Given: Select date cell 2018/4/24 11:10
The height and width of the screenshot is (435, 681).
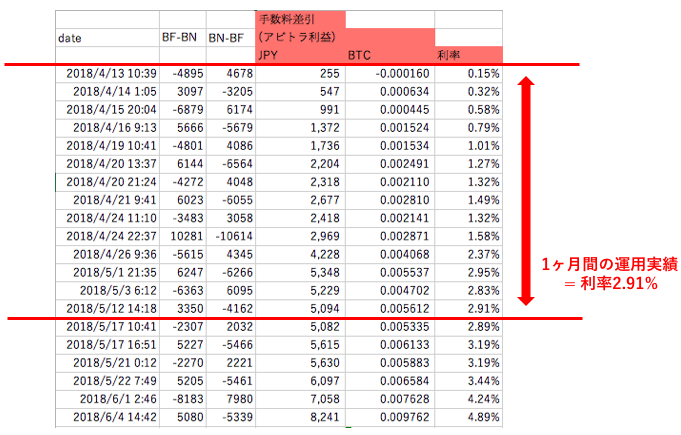Looking at the screenshot, I should click(x=107, y=218).
